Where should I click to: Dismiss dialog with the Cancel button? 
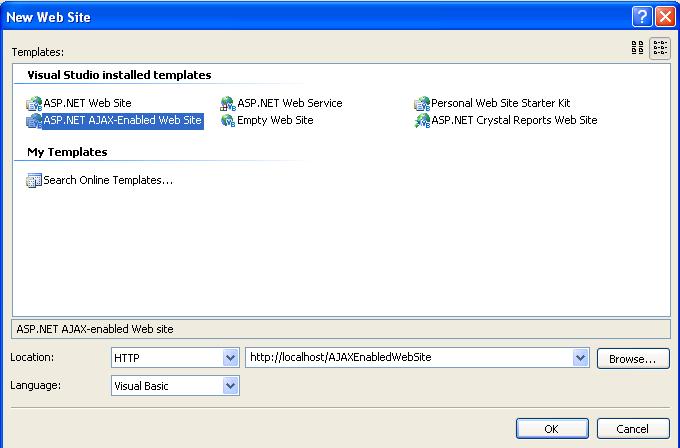(633, 428)
